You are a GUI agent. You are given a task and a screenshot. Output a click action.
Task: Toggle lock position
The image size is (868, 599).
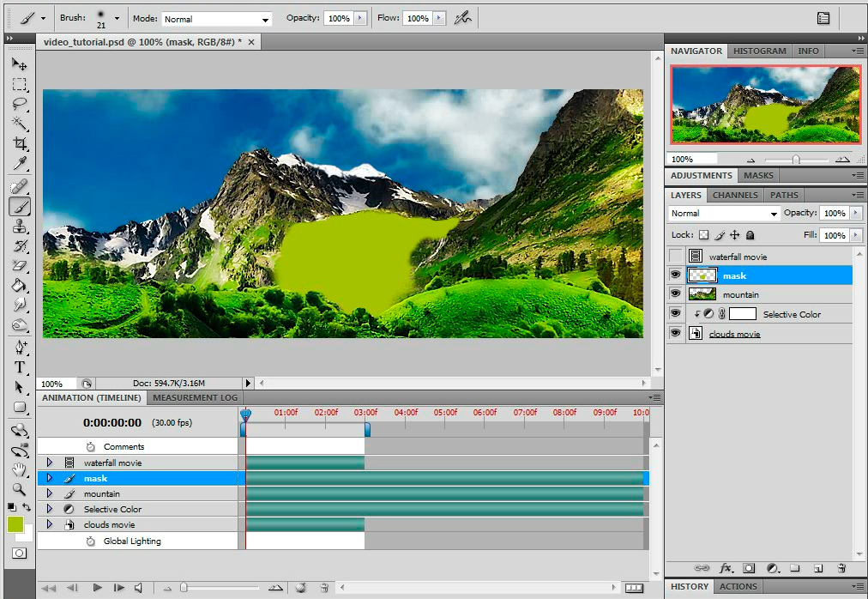(734, 235)
